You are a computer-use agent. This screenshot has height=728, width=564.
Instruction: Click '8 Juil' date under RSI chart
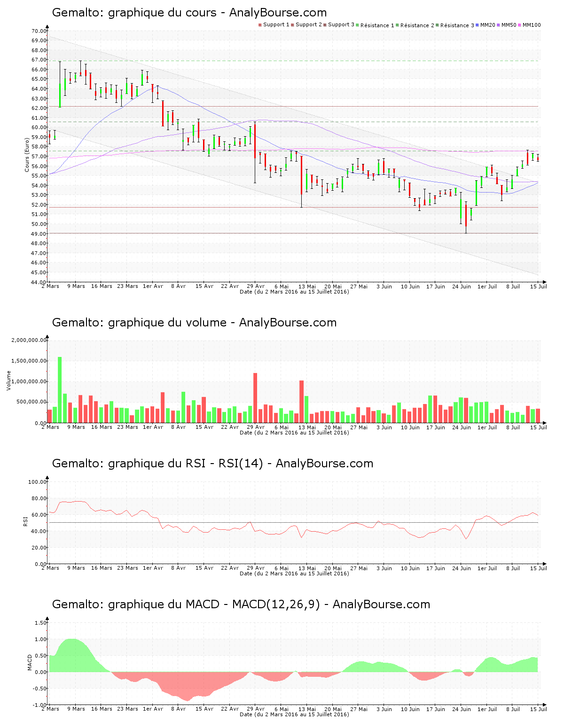pos(513,568)
